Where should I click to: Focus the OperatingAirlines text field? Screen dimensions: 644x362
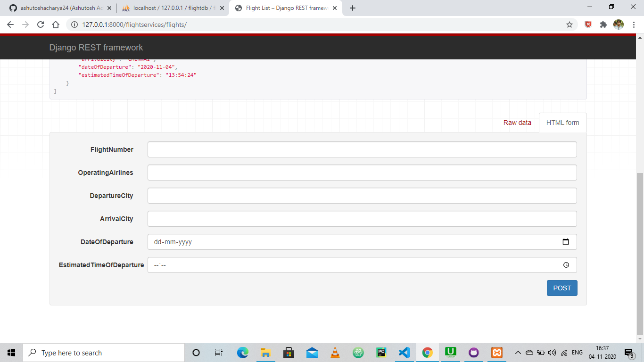point(362,173)
